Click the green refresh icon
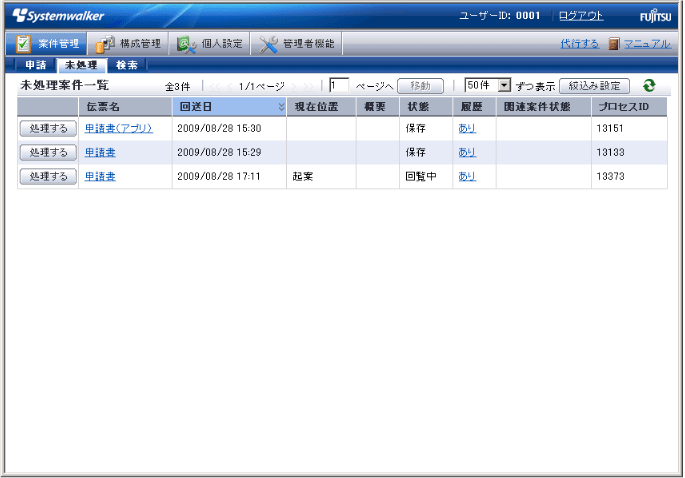The image size is (685, 478). pos(649,85)
